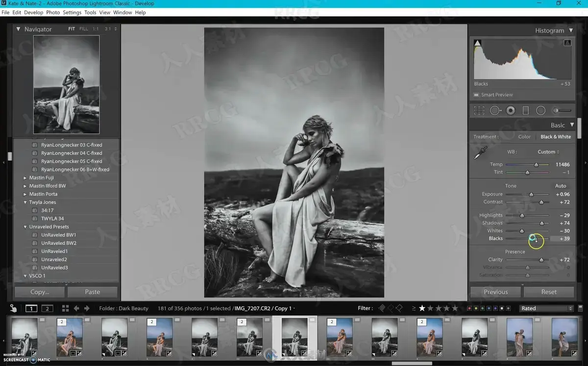Set Navigator zoom to FILL
Screen dimensions: 588x366
84,29
